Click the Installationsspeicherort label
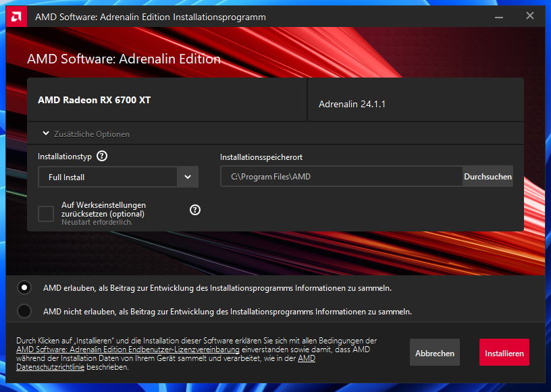 click(x=261, y=157)
